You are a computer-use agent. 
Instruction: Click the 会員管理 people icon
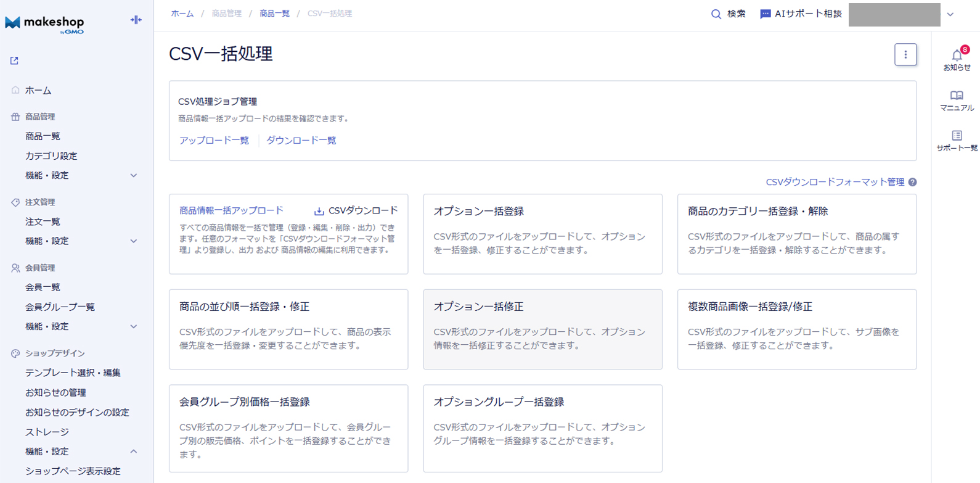[x=15, y=268]
